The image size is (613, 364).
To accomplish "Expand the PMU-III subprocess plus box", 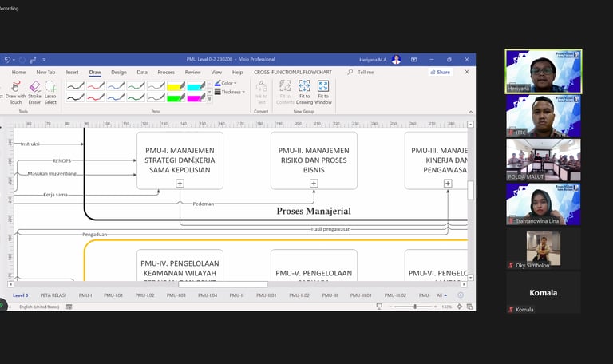I will (x=448, y=184).
